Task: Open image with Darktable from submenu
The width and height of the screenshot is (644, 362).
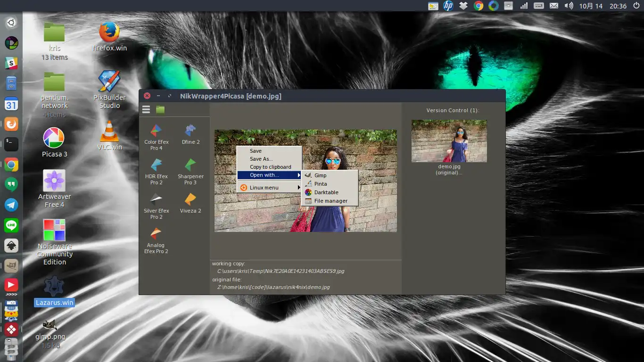Action: 330,192
